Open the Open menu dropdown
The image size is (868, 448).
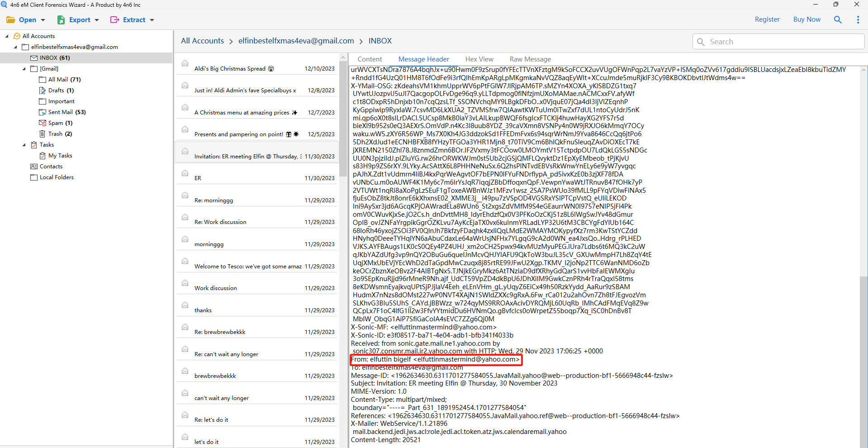pyautogui.click(x=26, y=20)
